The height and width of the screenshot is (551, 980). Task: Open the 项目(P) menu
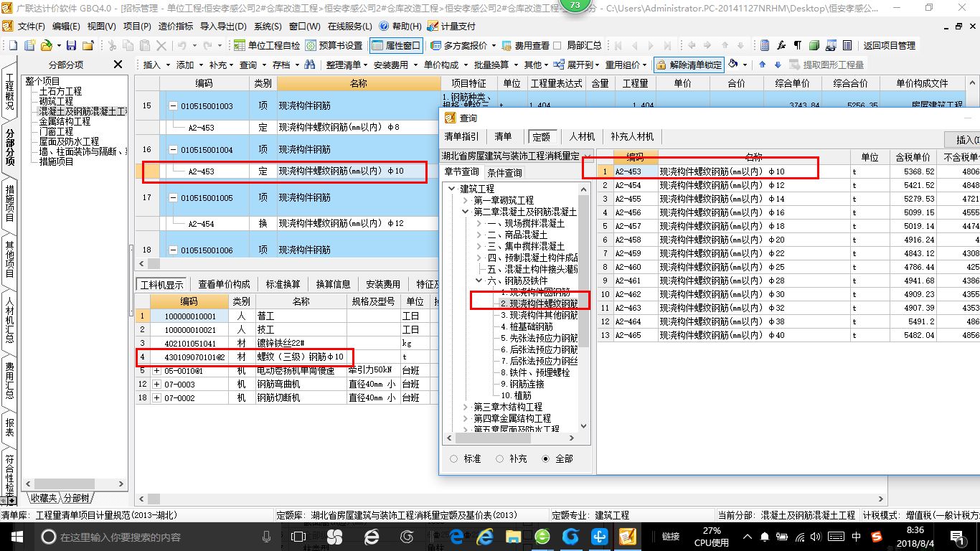point(136,26)
